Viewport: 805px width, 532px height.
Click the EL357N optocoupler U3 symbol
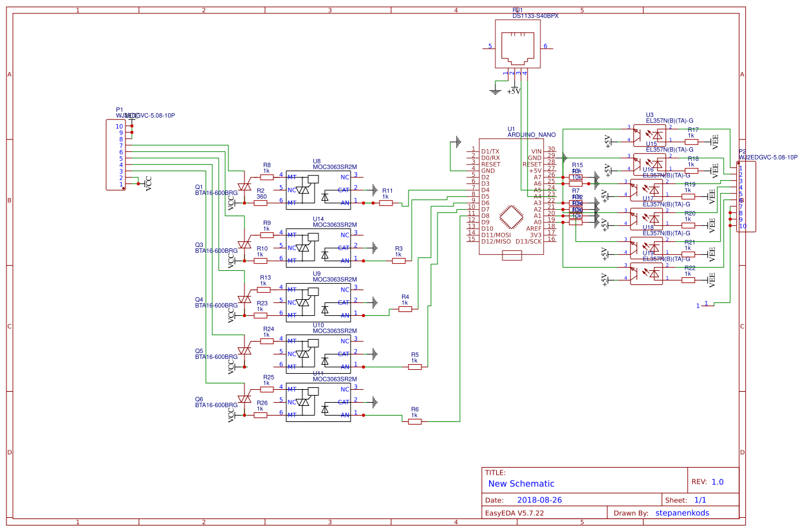650,135
